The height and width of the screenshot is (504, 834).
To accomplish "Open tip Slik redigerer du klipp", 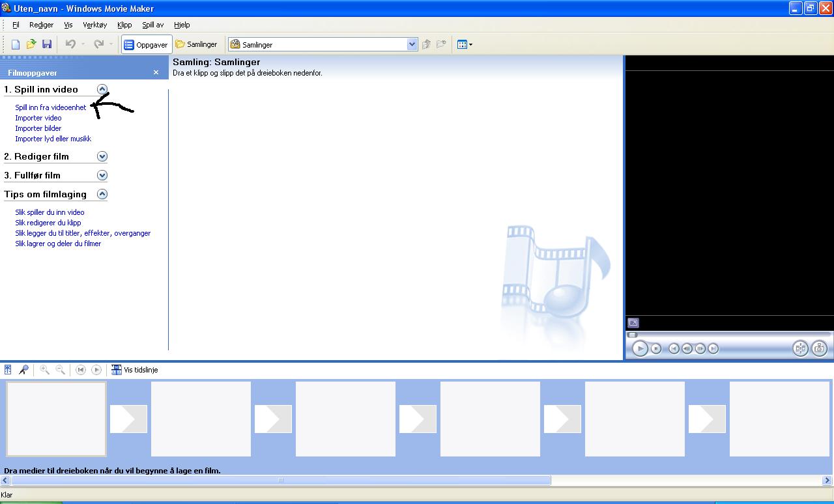I will point(48,223).
